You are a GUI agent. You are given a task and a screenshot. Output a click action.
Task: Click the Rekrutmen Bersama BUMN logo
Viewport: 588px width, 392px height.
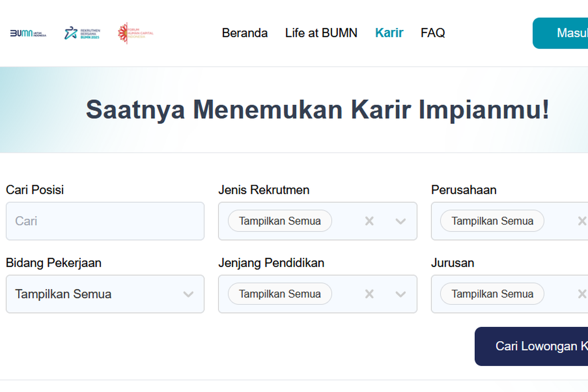82,33
